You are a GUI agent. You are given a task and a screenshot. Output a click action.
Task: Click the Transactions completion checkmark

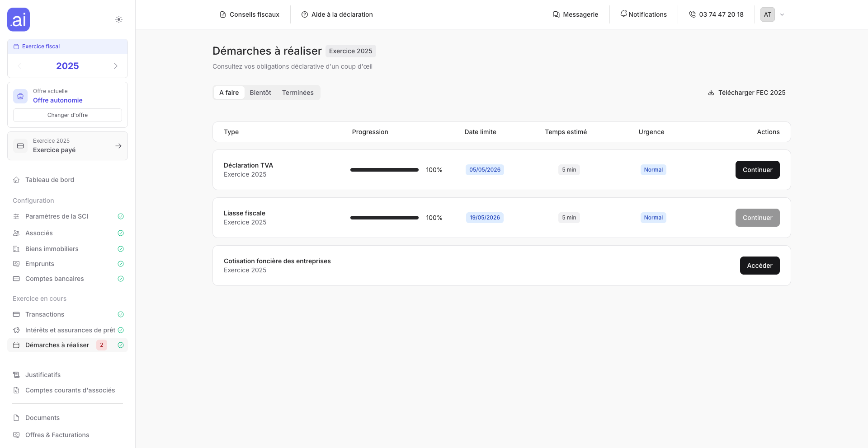(x=121, y=314)
